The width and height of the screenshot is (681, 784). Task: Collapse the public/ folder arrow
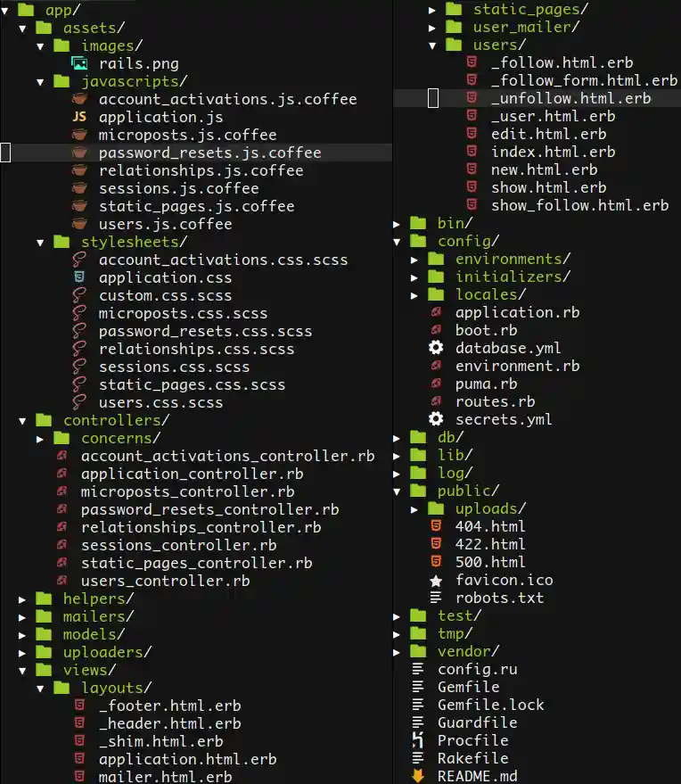click(397, 491)
